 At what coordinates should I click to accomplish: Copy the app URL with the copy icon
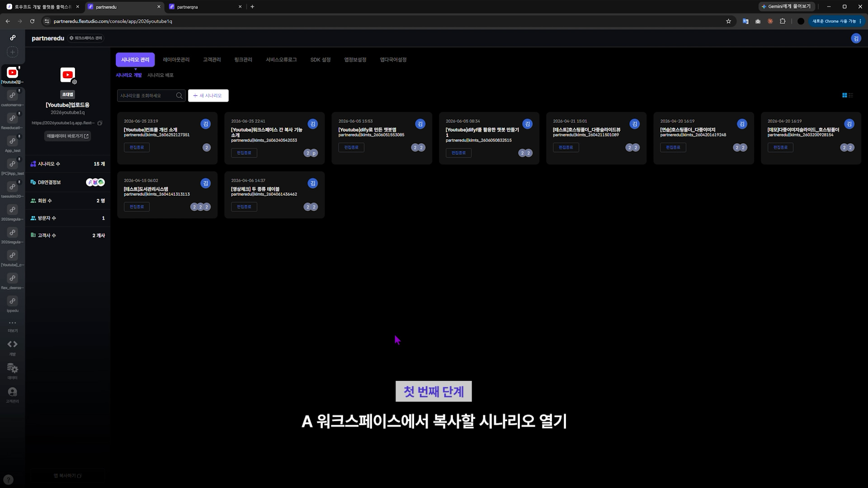pos(100,123)
